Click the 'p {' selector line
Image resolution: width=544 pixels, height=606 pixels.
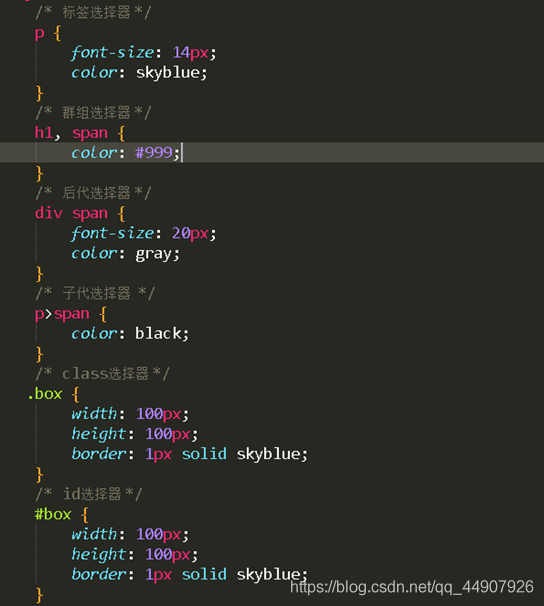48,33
